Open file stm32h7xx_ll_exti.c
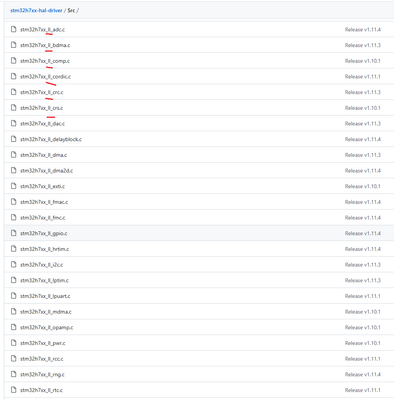Image resolution: width=394 pixels, height=400 pixels. [x=42, y=186]
